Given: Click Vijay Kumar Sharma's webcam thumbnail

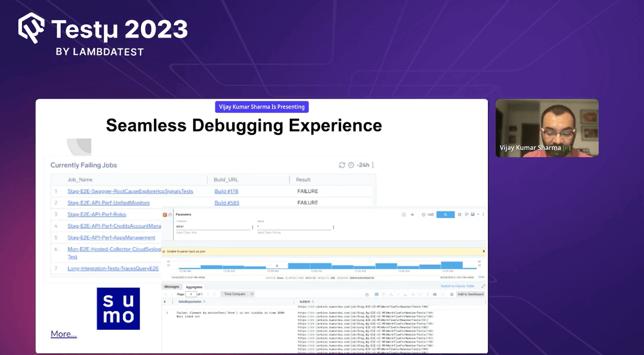Looking at the screenshot, I should coord(547,128).
